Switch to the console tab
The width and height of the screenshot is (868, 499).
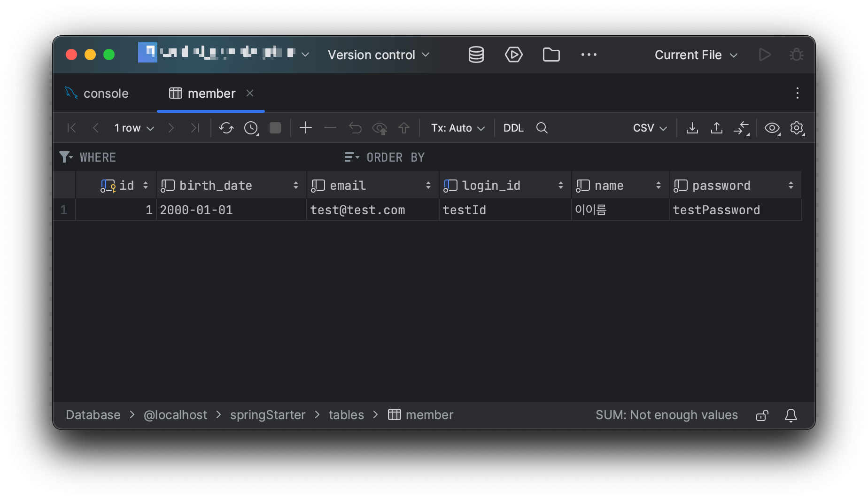tap(97, 94)
